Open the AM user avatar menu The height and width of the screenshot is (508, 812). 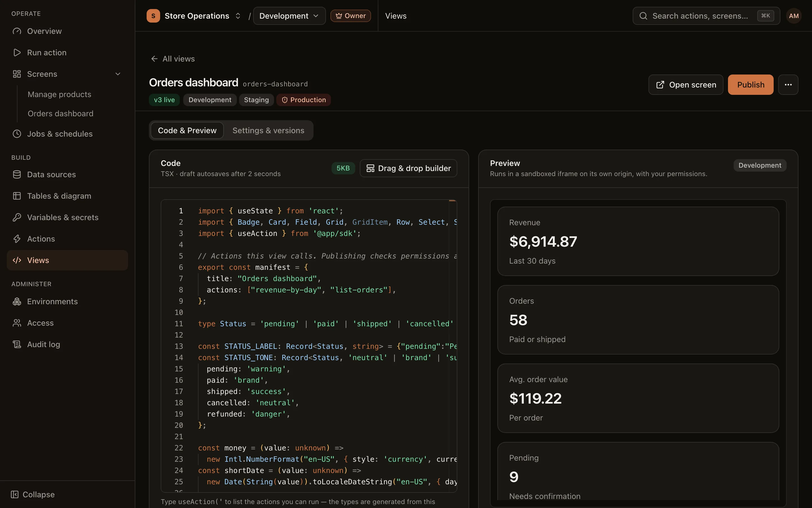tap(794, 16)
